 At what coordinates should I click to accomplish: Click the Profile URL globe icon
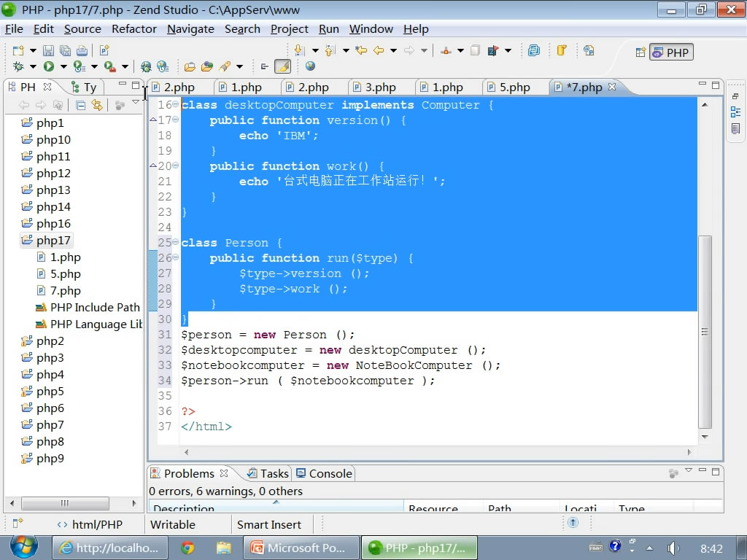coord(163,66)
